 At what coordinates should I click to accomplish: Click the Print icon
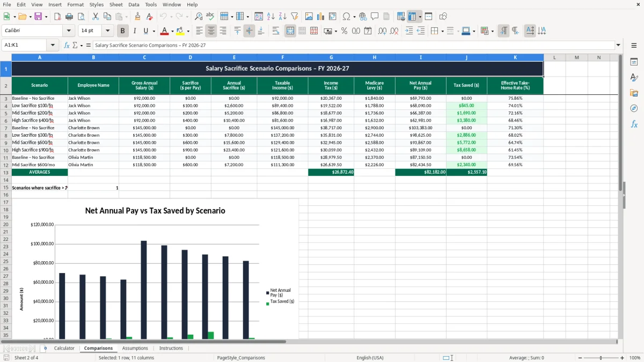click(x=69, y=17)
